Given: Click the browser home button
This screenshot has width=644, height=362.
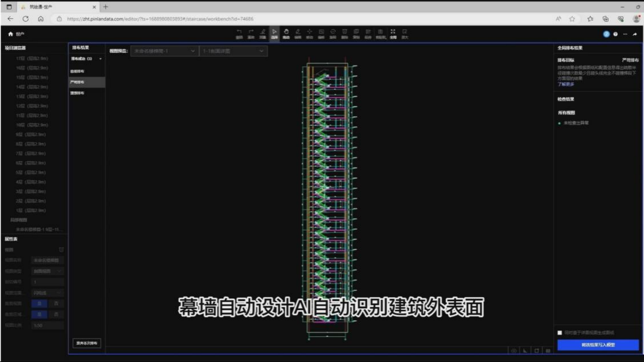Looking at the screenshot, I should [40, 19].
